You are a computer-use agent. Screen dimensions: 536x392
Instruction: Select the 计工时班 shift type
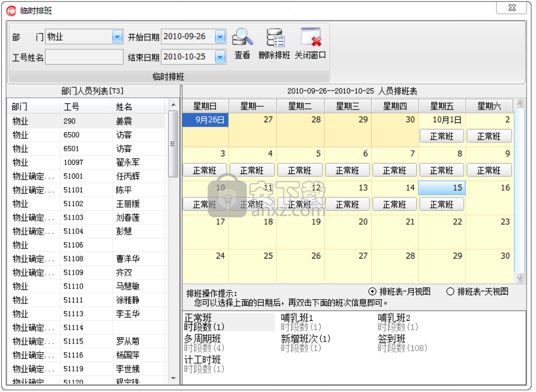point(204,364)
